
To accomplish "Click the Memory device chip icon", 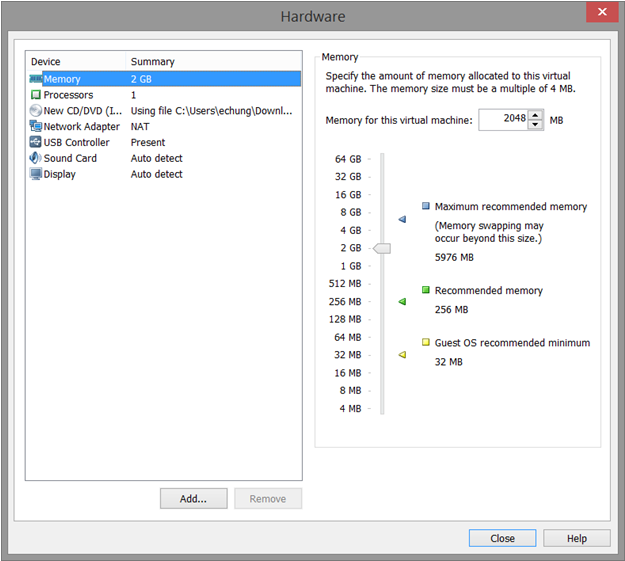I will [x=35, y=79].
